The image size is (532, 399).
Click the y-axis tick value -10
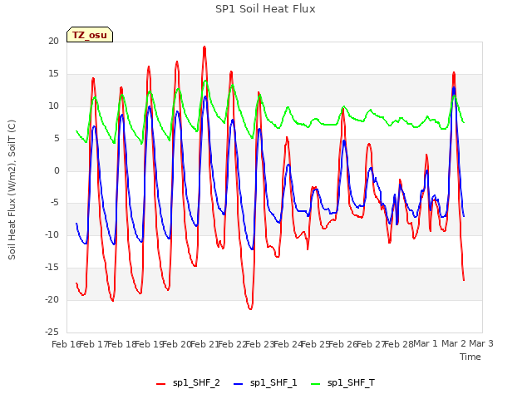pos(52,234)
